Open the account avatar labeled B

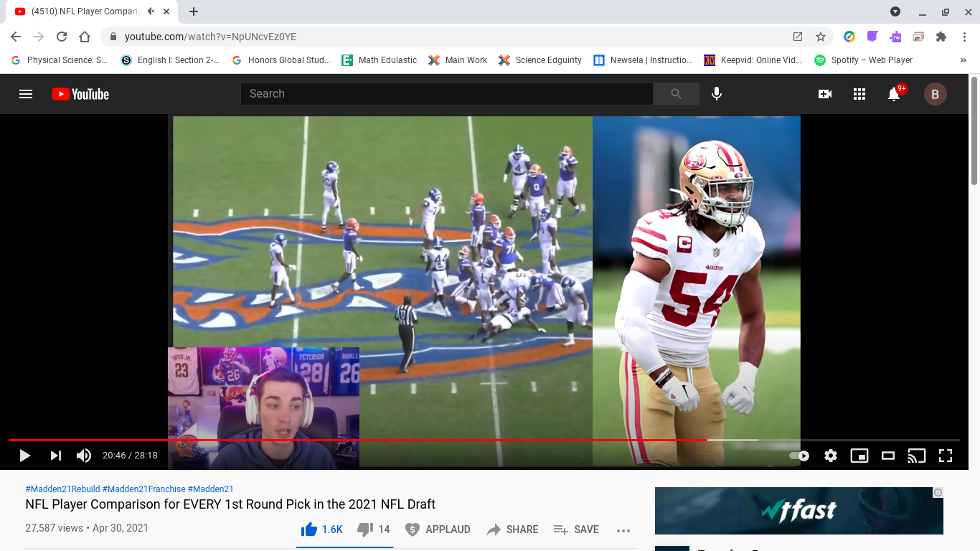click(935, 94)
